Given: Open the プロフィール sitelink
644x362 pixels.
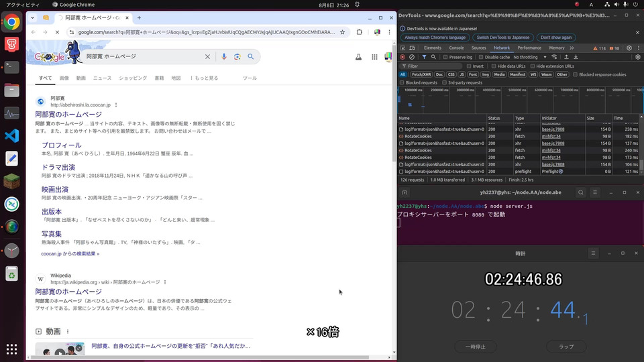Looking at the screenshot, I should pyautogui.click(x=61, y=145).
